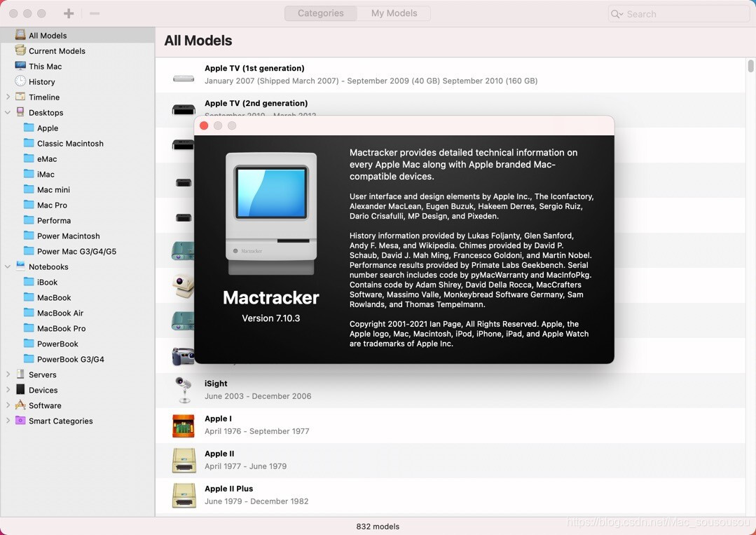Image resolution: width=756 pixels, height=535 pixels.
Task: Click the Timeline icon in sidebar
Action: [x=20, y=97]
